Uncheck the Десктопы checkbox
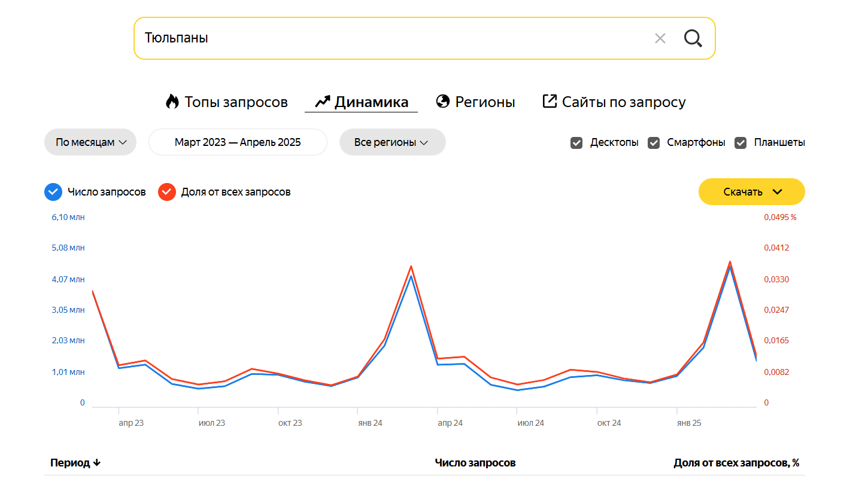 point(576,143)
